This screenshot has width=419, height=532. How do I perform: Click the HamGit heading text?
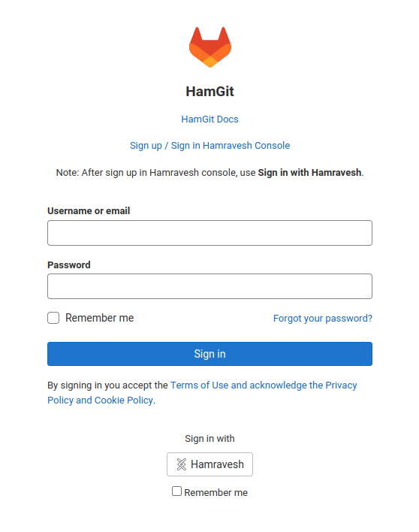coord(209,92)
